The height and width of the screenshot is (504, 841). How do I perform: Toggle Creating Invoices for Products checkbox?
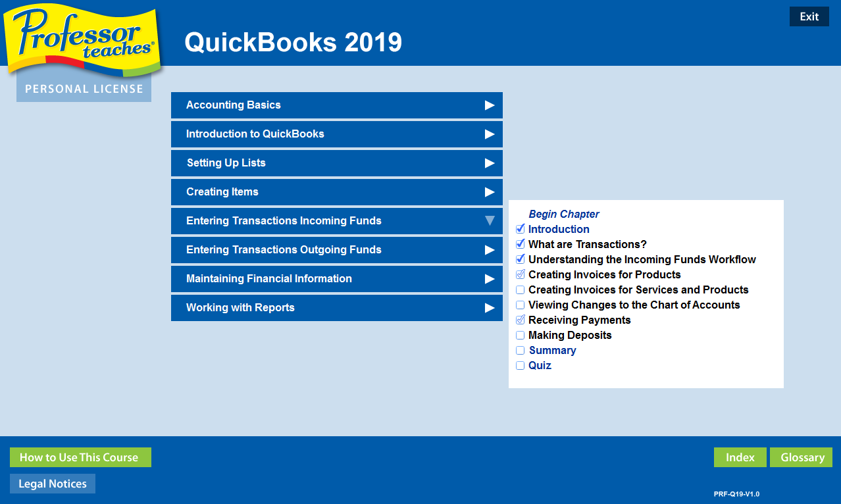[521, 274]
